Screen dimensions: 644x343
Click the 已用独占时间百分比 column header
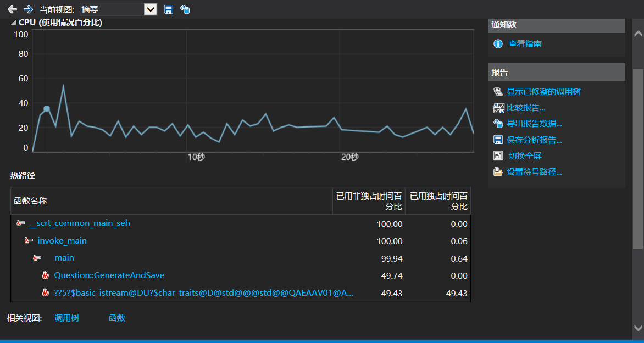point(438,201)
